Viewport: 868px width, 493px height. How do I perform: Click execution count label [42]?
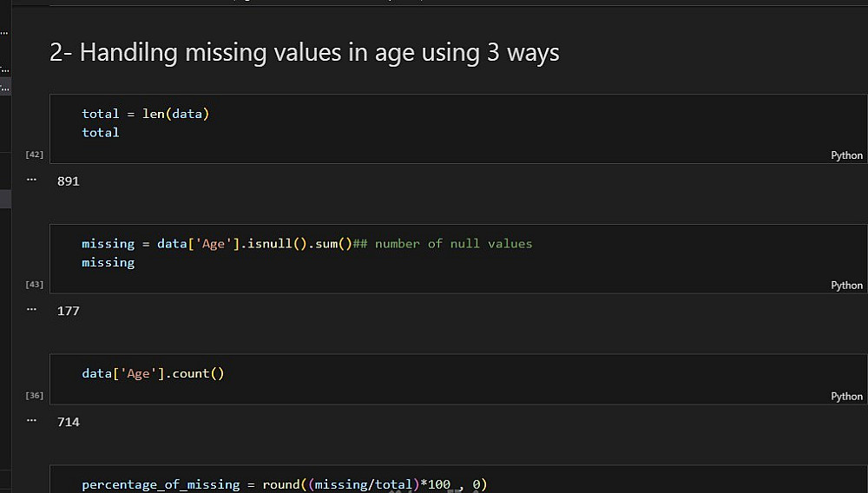[x=35, y=154]
